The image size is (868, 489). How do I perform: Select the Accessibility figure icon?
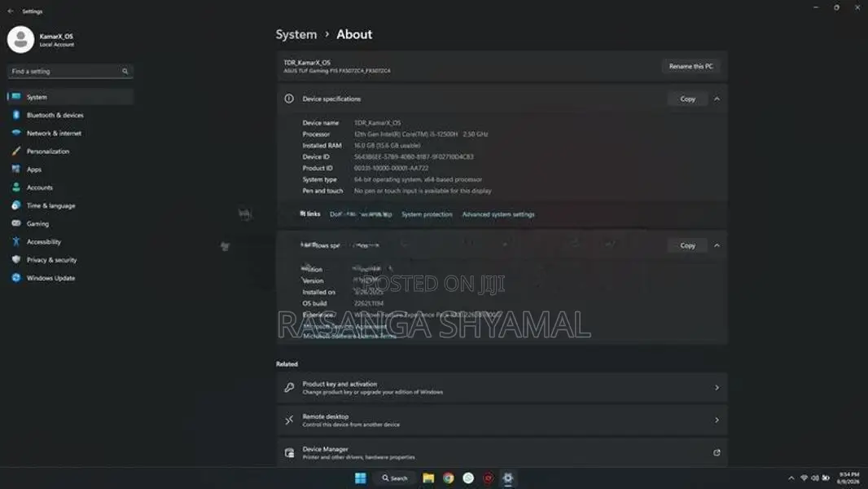tap(16, 241)
